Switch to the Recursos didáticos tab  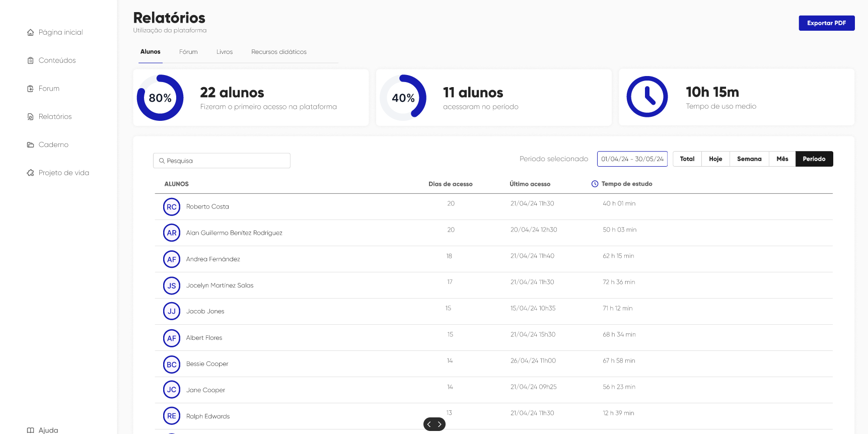[x=279, y=52]
